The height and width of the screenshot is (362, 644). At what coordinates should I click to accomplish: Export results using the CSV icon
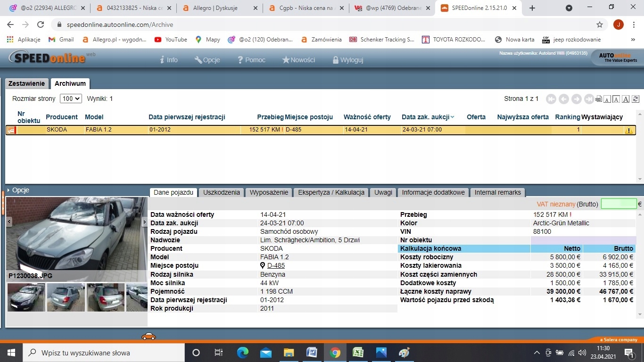599,99
